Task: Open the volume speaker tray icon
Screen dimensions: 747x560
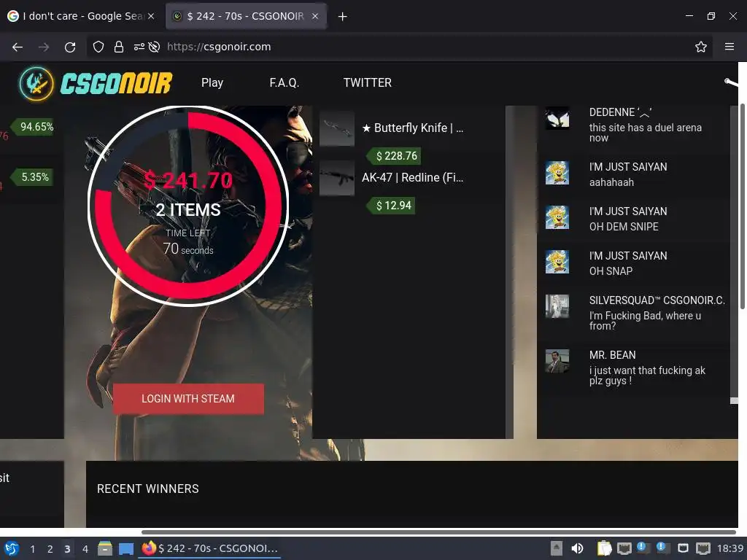Action: point(577,548)
